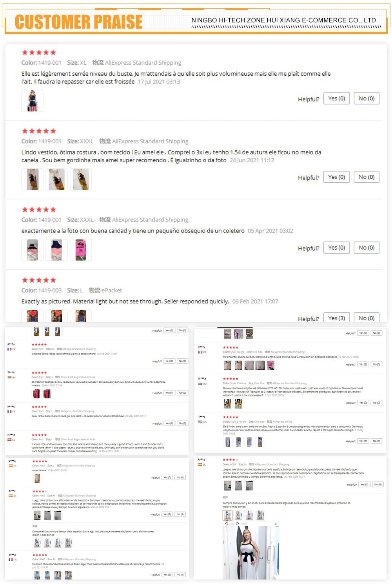Vote No (1) at the top of the left review panel
This screenshot has width=392, height=585.
click(183, 331)
